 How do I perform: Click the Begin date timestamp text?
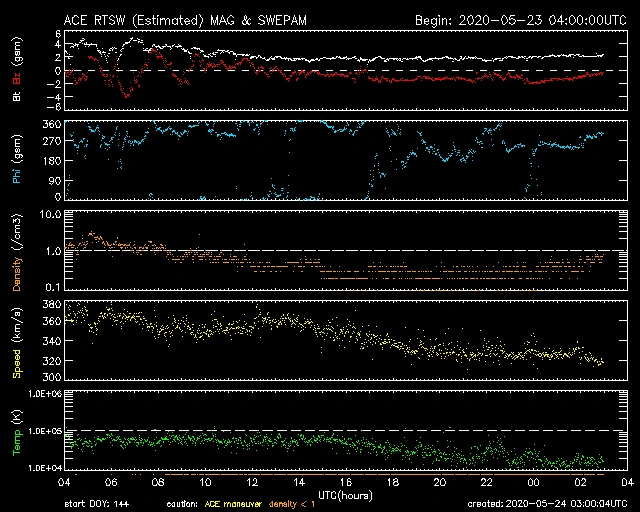click(509, 20)
